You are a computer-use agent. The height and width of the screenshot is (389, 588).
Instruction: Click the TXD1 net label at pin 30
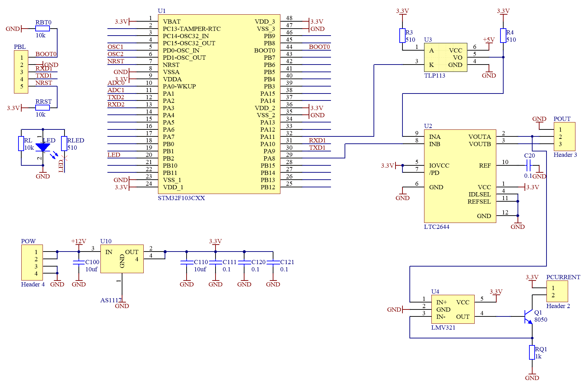[317, 148]
